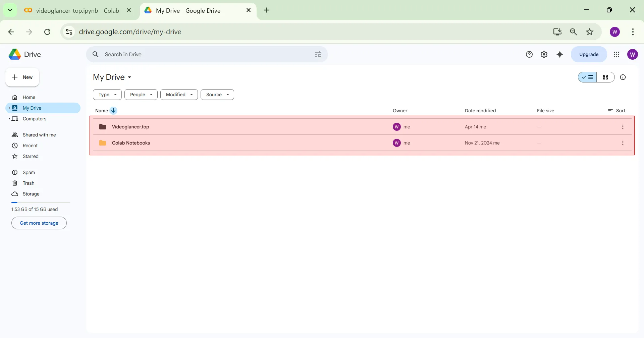Open Shared with me section
The width and height of the screenshot is (644, 338).
(43, 135)
